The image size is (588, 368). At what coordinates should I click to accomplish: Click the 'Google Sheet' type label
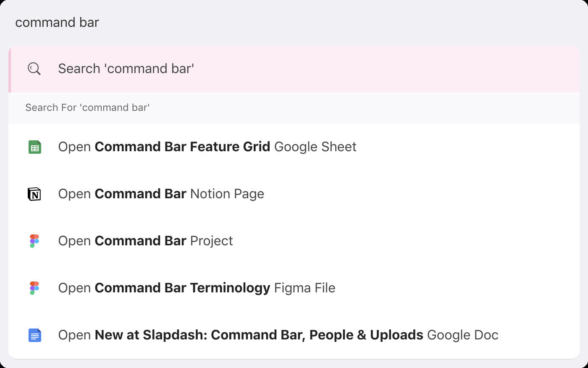click(315, 147)
